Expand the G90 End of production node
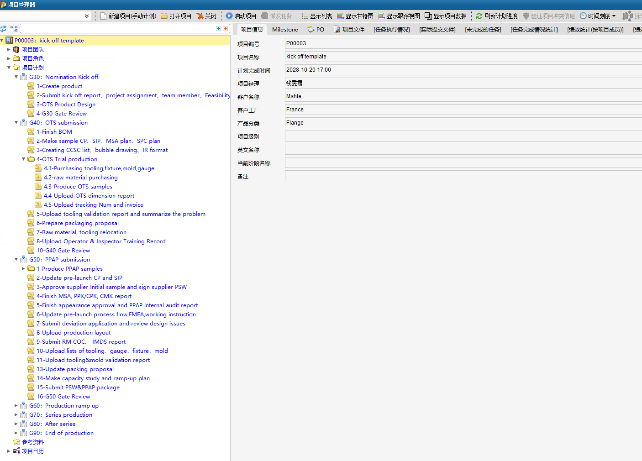This screenshot has width=642, height=461. 16,433
